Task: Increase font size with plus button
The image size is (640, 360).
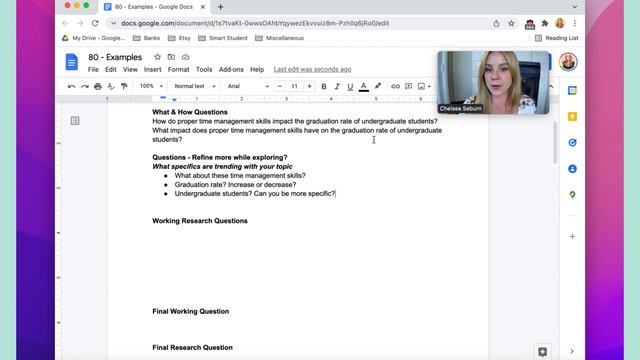Action: (309, 86)
